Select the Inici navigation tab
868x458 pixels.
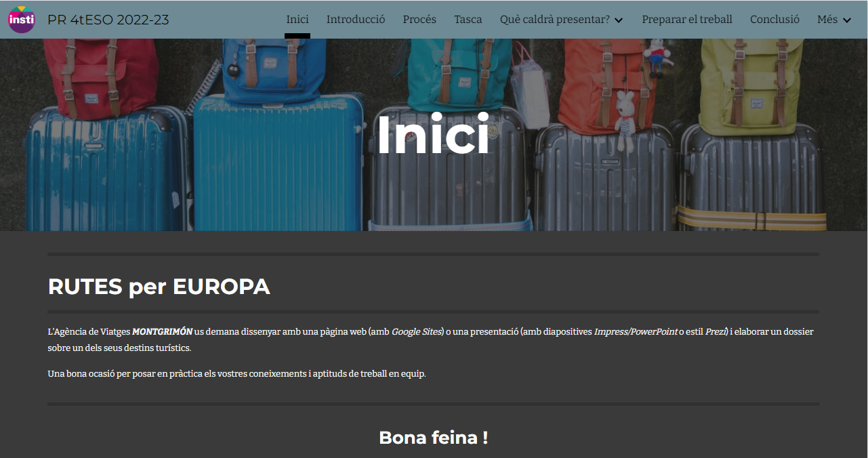pos(297,20)
